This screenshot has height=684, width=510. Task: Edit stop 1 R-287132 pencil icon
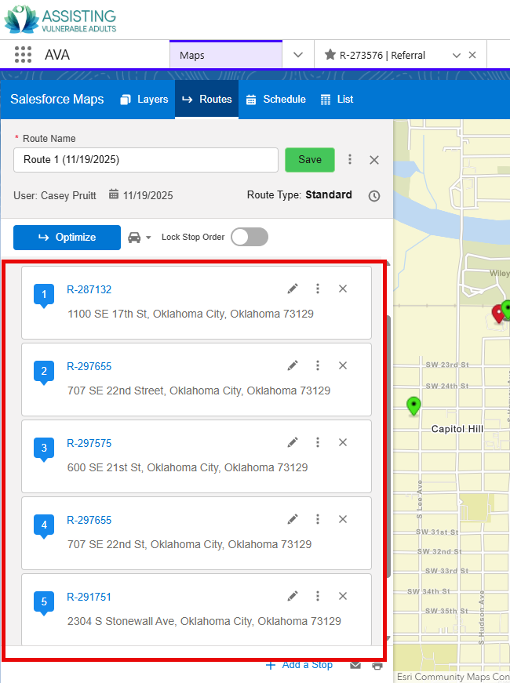click(293, 289)
